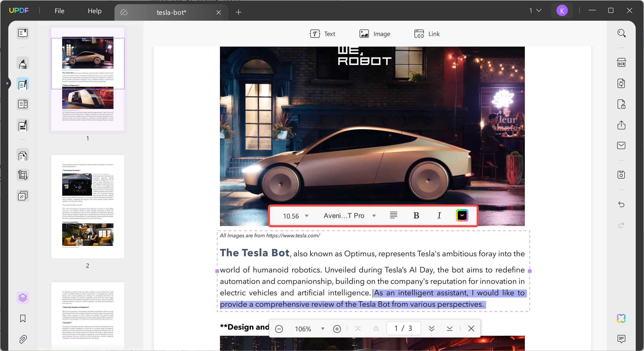The width and height of the screenshot is (644, 351).
Task: Open the text color swatch picker
Action: pyautogui.click(x=462, y=215)
